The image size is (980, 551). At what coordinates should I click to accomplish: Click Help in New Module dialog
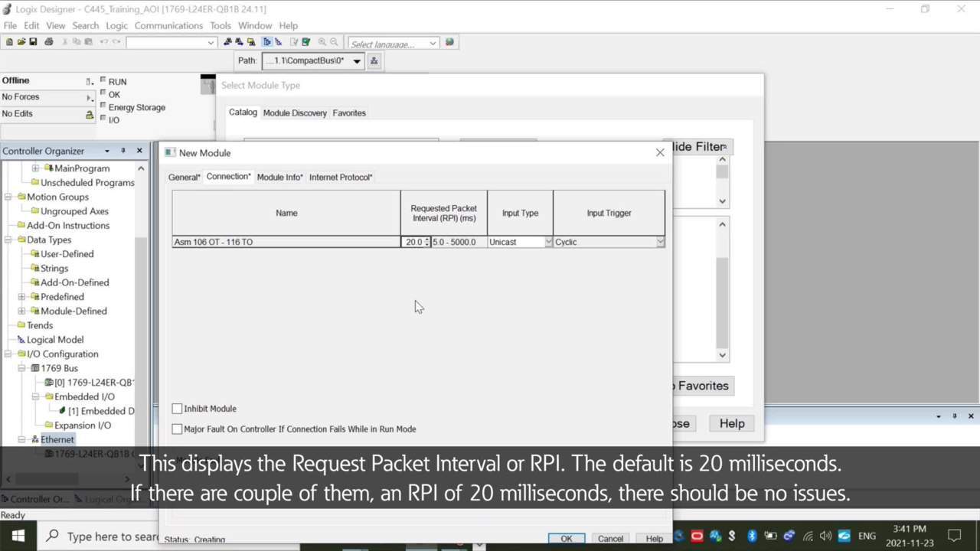point(654,539)
